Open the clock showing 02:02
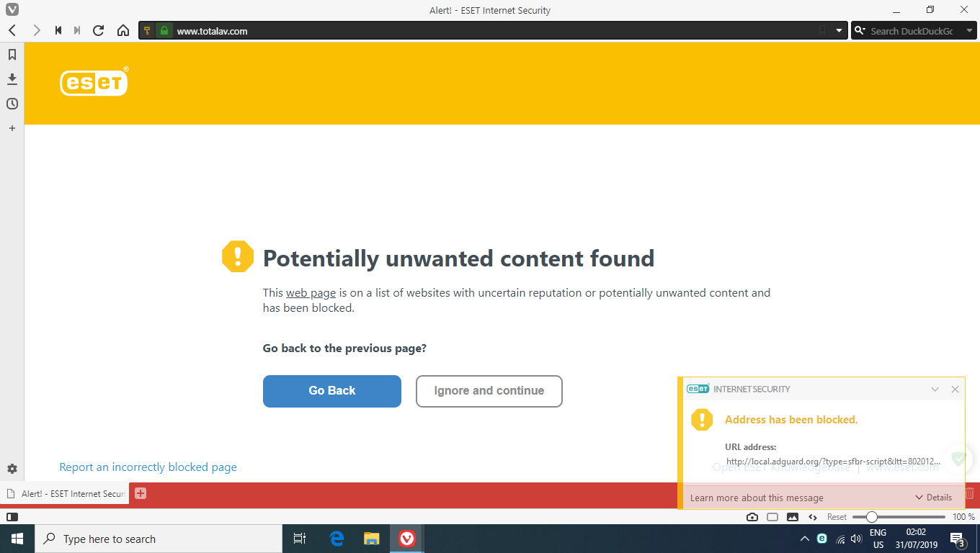 point(916,539)
